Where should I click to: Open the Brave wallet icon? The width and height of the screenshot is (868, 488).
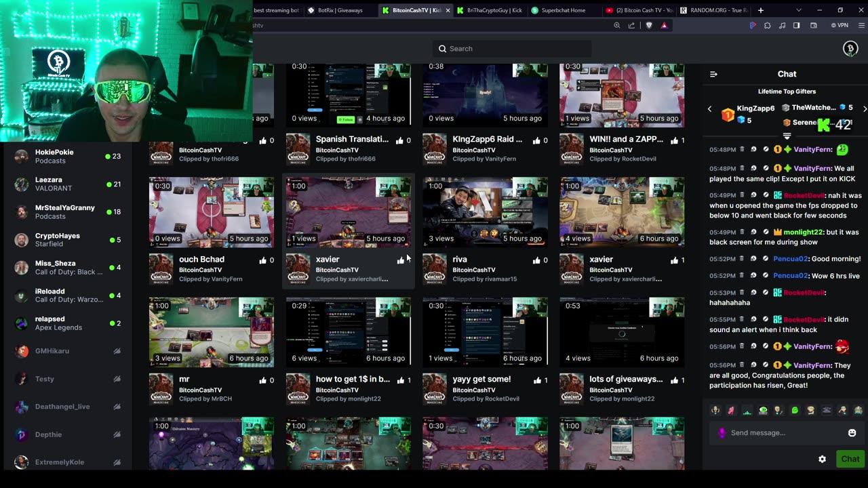click(x=812, y=25)
